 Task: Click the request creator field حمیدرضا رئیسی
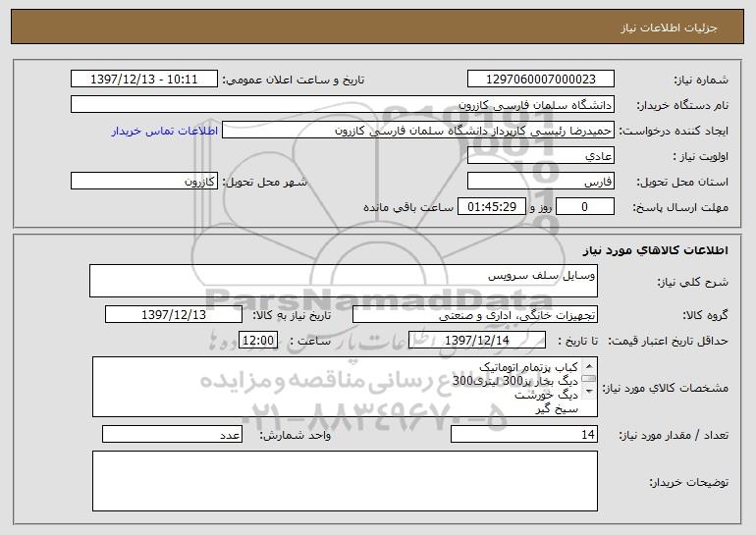click(418, 131)
